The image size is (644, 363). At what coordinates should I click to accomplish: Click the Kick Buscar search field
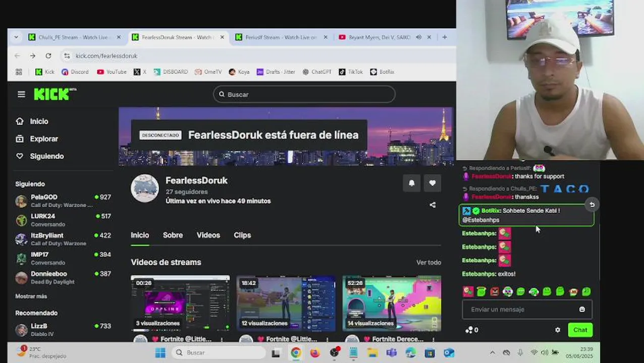point(304,94)
